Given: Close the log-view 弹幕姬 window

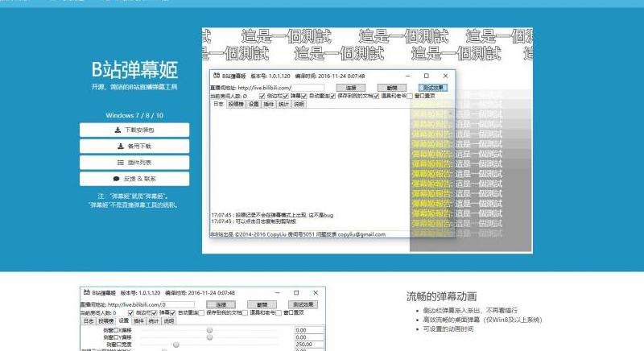Looking at the screenshot, I should (x=446, y=76).
